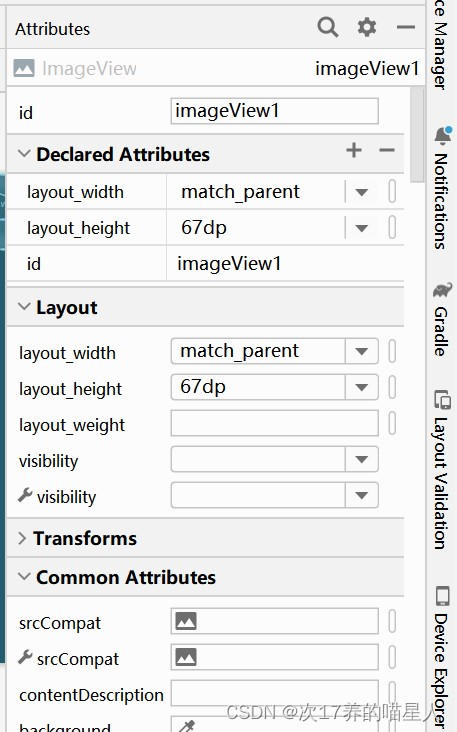Open Gradle side panel
This screenshot has width=457, height=732.
pyautogui.click(x=442, y=319)
